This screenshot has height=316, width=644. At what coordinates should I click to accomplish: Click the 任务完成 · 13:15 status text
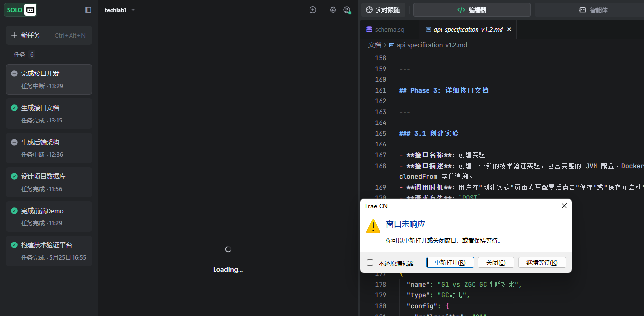coord(42,121)
